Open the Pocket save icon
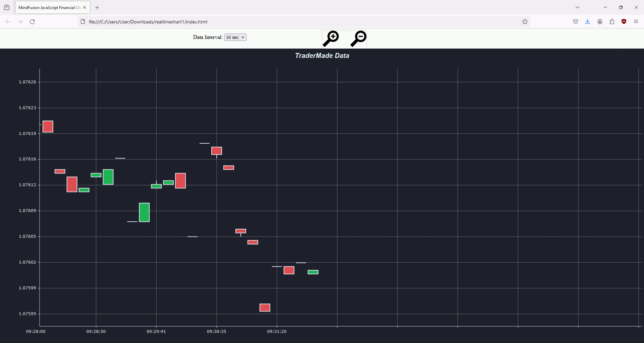644x343 pixels. 576,22
